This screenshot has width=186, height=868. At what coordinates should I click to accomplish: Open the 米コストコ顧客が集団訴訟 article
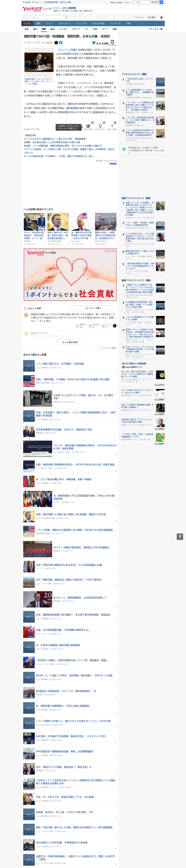pos(81,548)
